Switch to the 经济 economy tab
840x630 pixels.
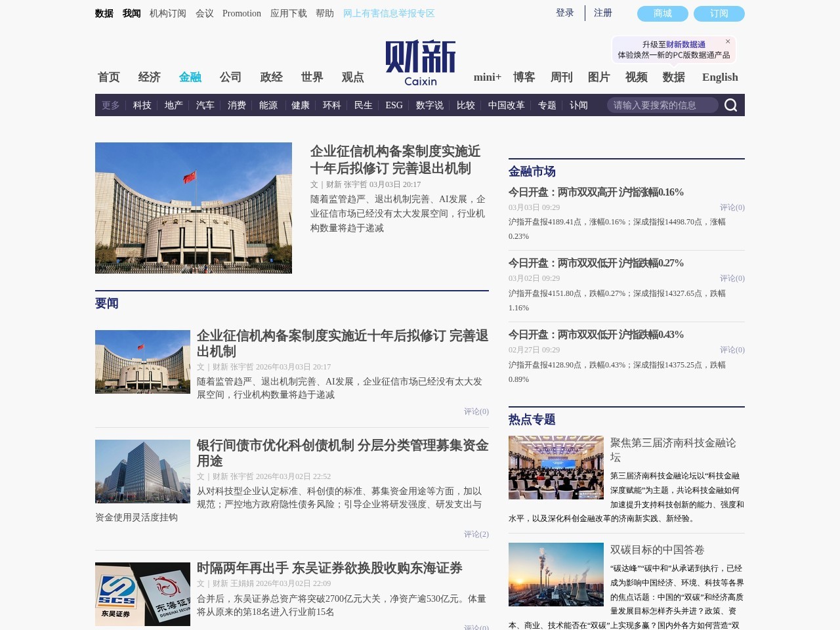click(150, 77)
